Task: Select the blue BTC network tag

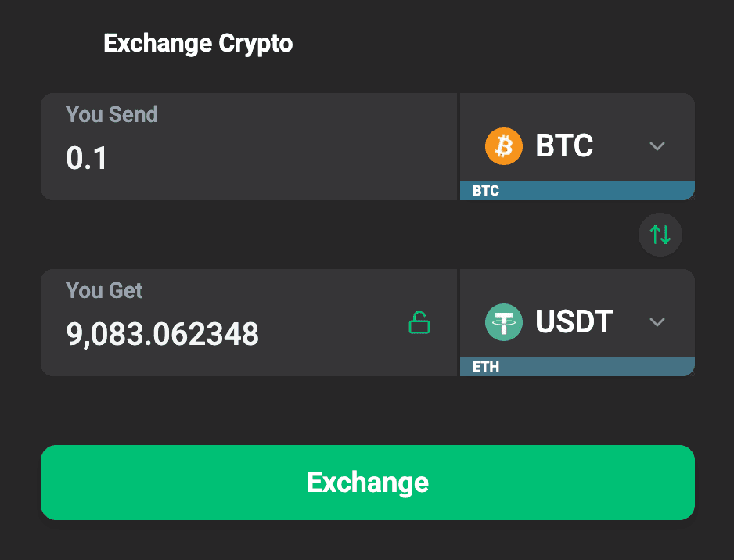Action: [x=486, y=191]
